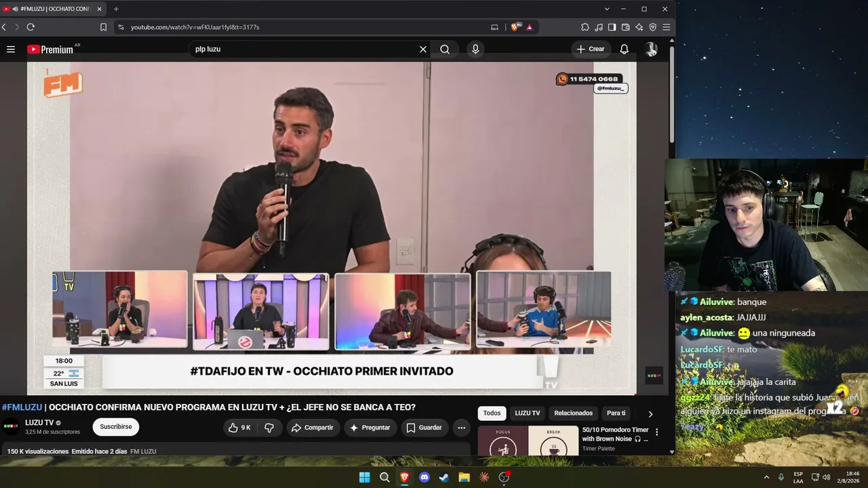
Task: Click the video player frame
Action: [332, 228]
